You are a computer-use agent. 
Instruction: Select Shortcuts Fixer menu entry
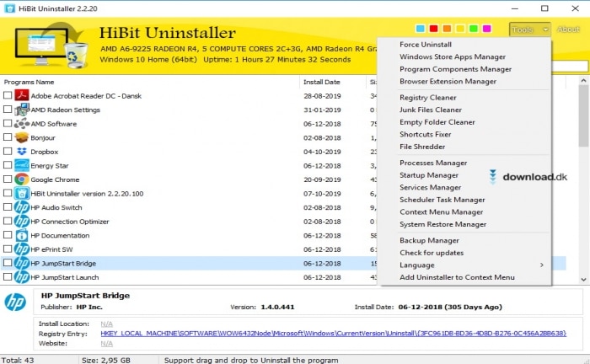pos(425,134)
